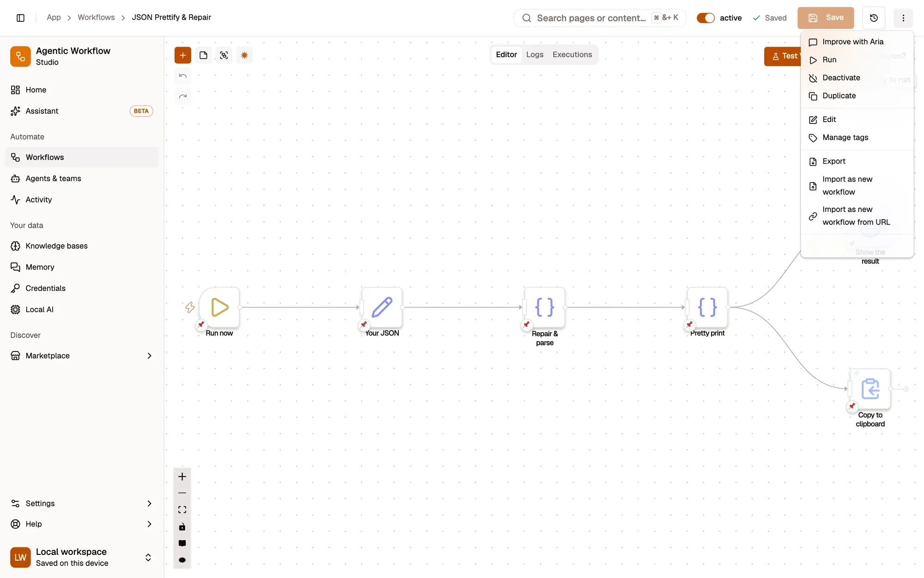Select the Pretty print node
Viewport: 924px width, 578px height.
(x=707, y=307)
